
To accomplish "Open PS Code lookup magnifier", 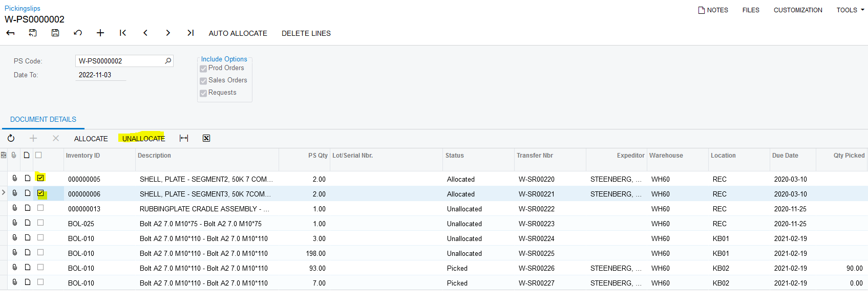I will (x=168, y=61).
